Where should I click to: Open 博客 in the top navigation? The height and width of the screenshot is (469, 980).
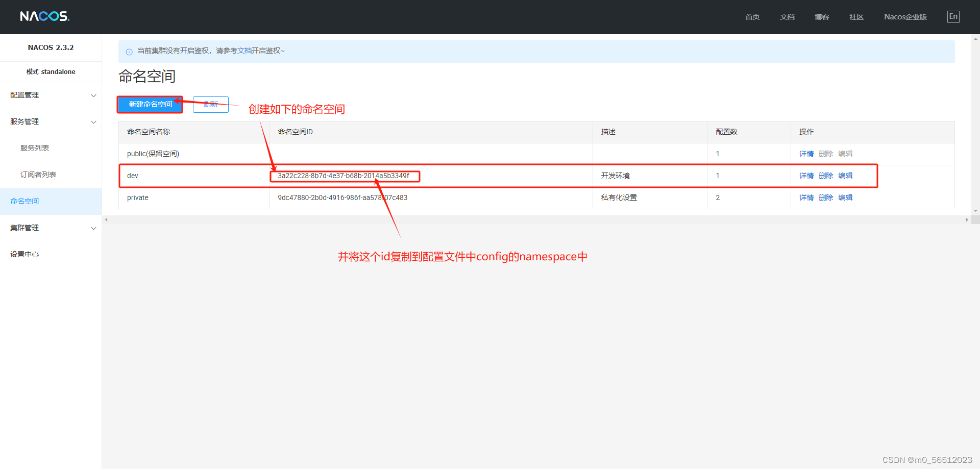point(822,17)
